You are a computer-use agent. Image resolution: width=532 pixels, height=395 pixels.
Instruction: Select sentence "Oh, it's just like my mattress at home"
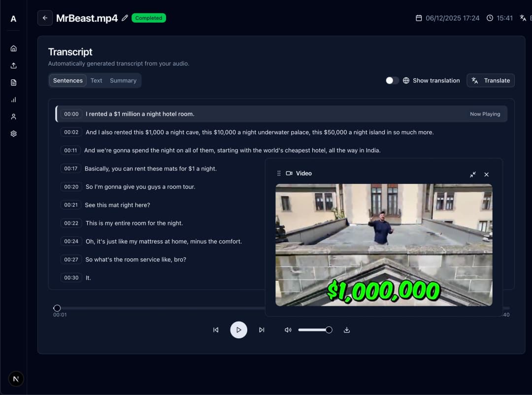(x=164, y=241)
